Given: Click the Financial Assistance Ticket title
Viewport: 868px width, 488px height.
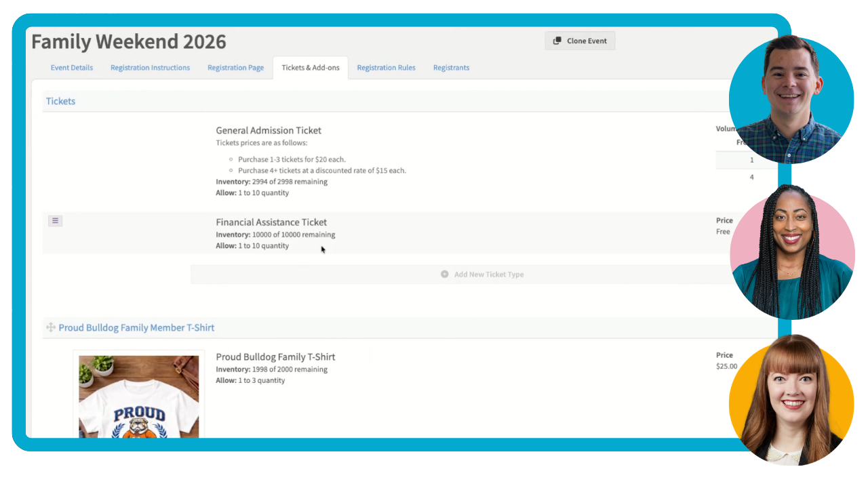Looking at the screenshot, I should point(271,222).
